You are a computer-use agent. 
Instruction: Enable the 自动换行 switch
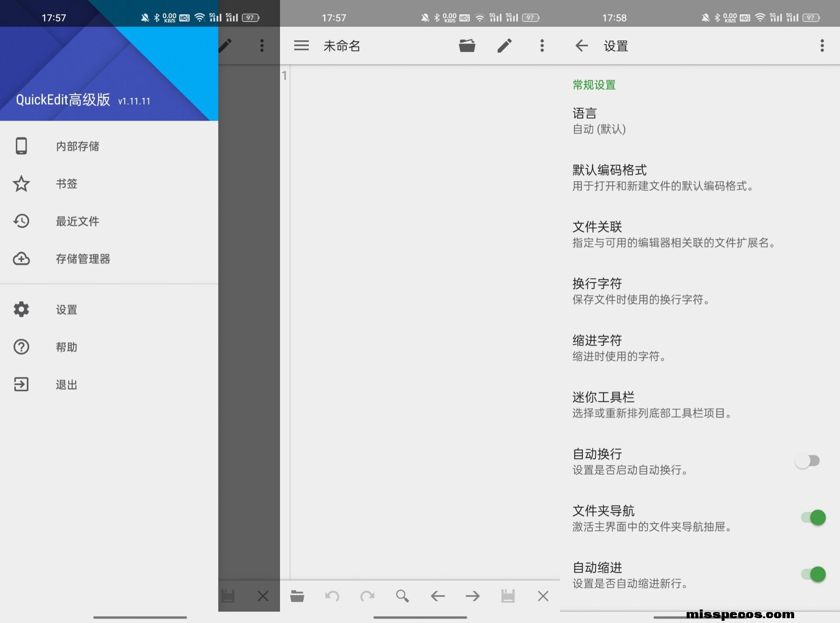click(x=807, y=461)
